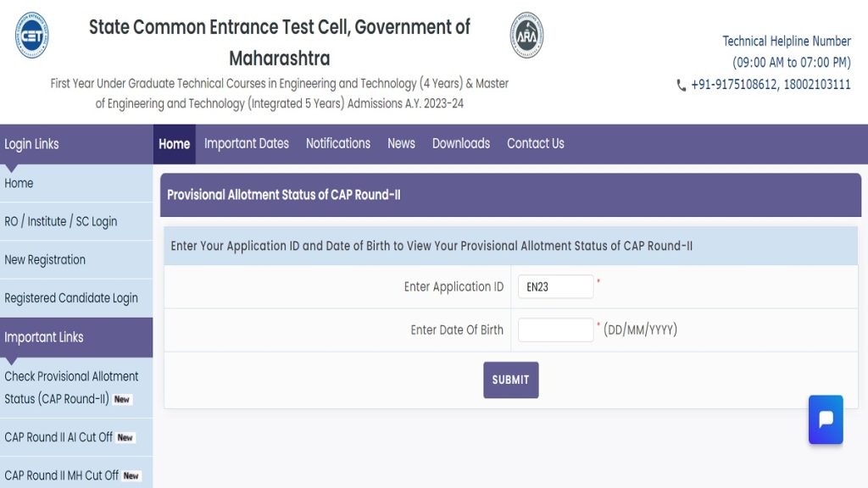Viewport: 868px width, 488px height.
Task: Go to New Registration in sidebar
Action: [x=45, y=260]
